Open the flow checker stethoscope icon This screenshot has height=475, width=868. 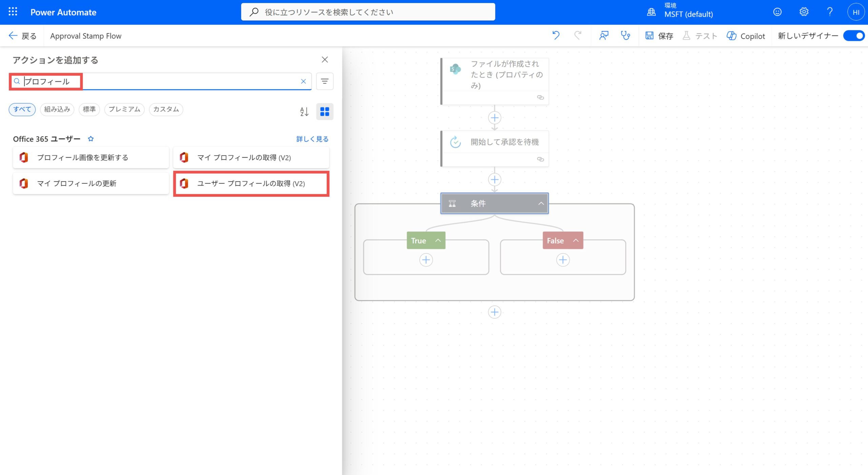click(625, 36)
